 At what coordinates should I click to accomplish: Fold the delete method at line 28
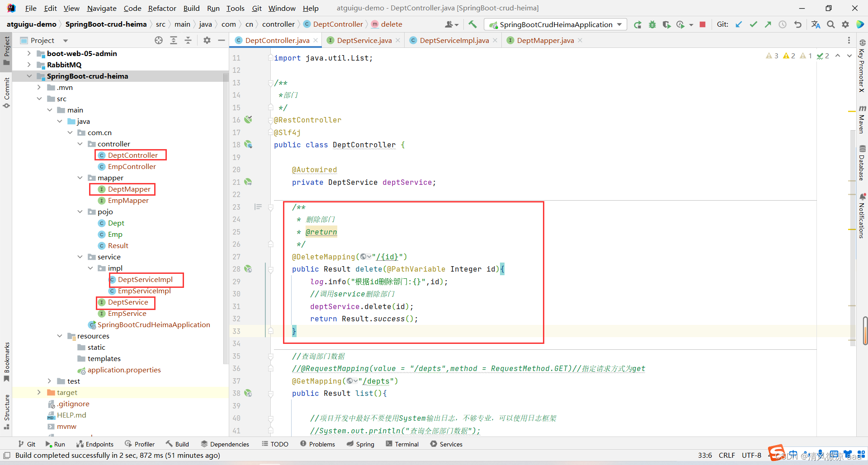pyautogui.click(x=271, y=269)
